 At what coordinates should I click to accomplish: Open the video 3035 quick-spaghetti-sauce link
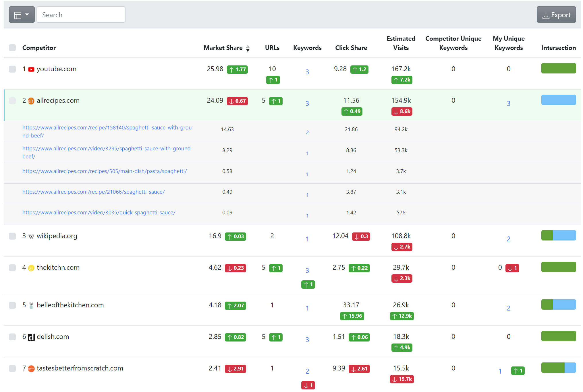(99, 212)
